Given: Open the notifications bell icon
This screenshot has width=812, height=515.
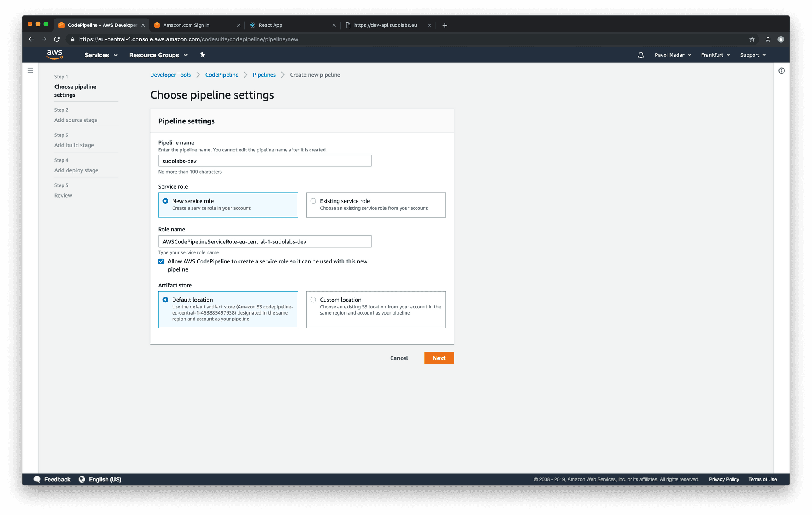Looking at the screenshot, I should 641,55.
